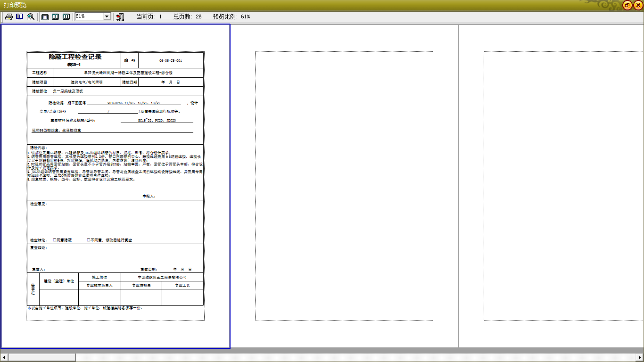Screen dimensions: 644x362
Task: Click the printer icon to print
Action: 8,16
